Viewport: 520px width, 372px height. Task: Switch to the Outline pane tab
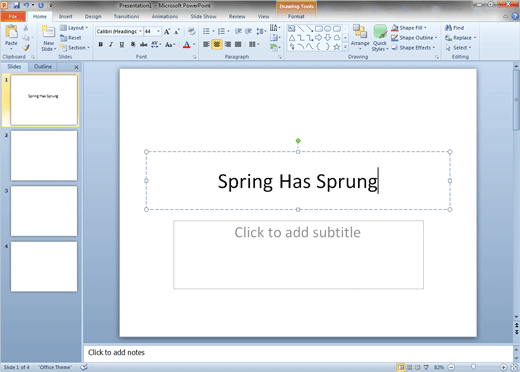[x=43, y=67]
